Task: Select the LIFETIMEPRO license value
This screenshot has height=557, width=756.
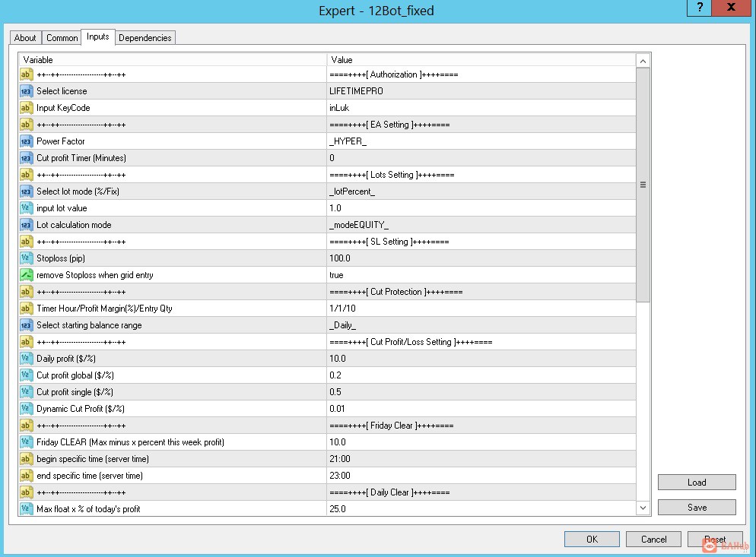Action: click(481, 91)
